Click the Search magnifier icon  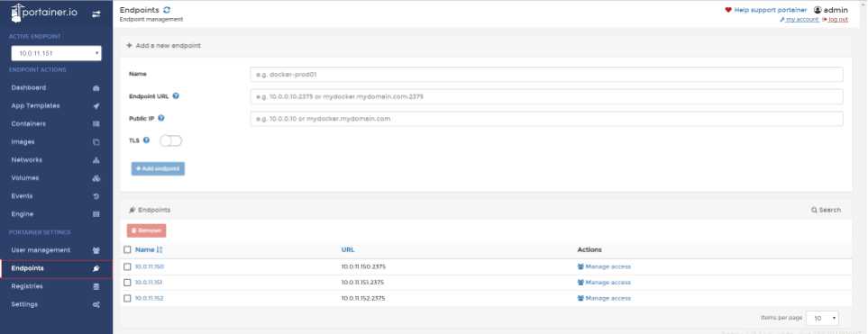[814, 210]
